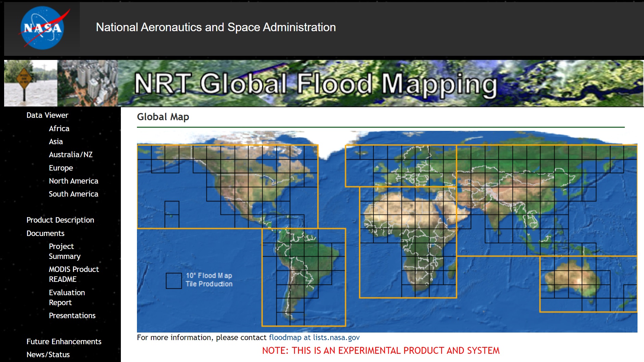Click the National Aeronautics and Space Administration title

[x=216, y=27]
